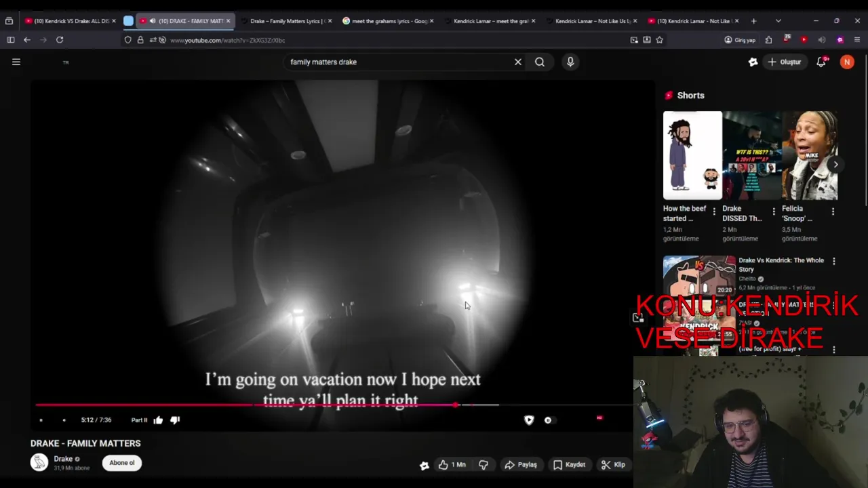Open the N account avatar menu
The width and height of the screenshot is (868, 488).
[847, 62]
